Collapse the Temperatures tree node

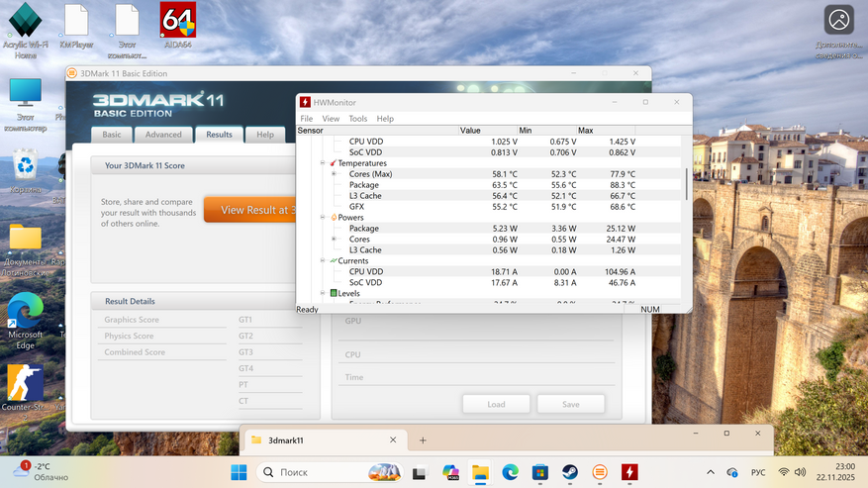(x=323, y=163)
